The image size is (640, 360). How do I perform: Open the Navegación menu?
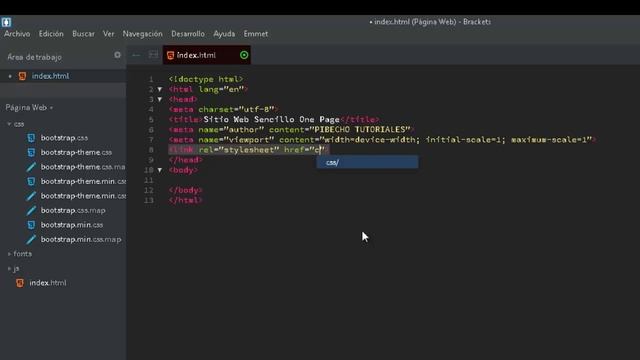point(142,34)
